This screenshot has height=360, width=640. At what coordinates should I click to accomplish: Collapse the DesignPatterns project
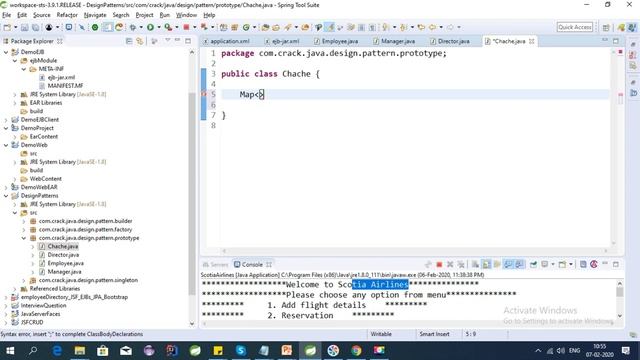coord(6,196)
